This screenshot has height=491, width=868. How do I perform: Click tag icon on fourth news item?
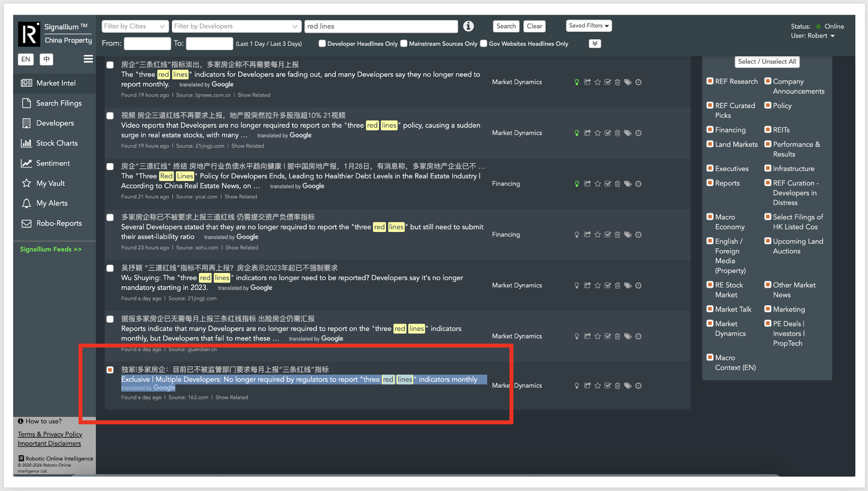pyautogui.click(x=628, y=235)
